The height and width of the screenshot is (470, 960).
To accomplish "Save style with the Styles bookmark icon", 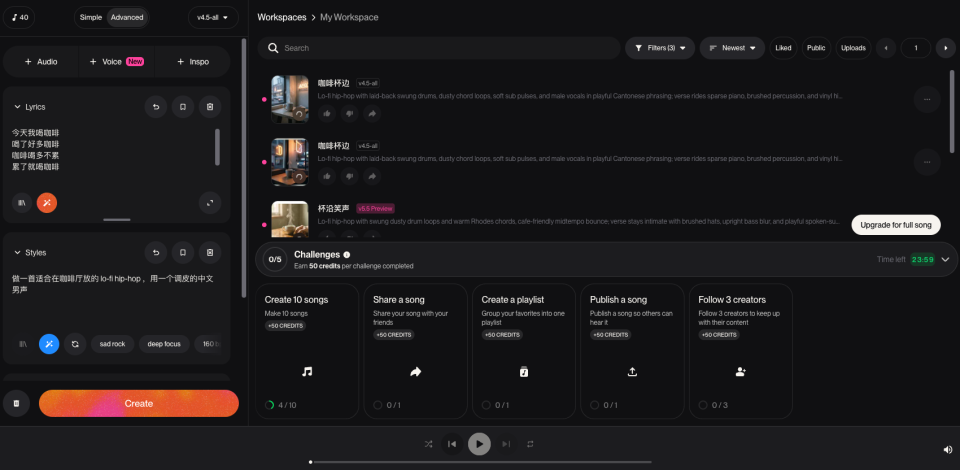I will click(x=182, y=253).
